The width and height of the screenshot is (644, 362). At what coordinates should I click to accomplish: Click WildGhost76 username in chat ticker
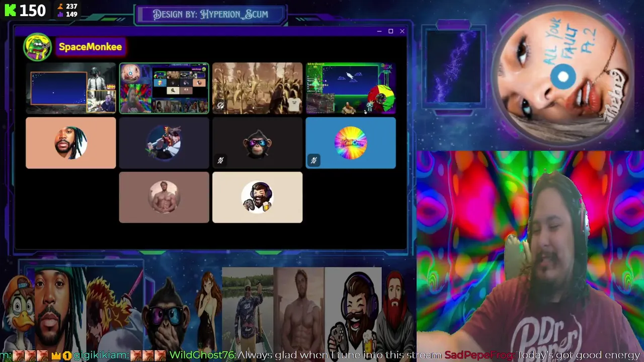[202, 355]
